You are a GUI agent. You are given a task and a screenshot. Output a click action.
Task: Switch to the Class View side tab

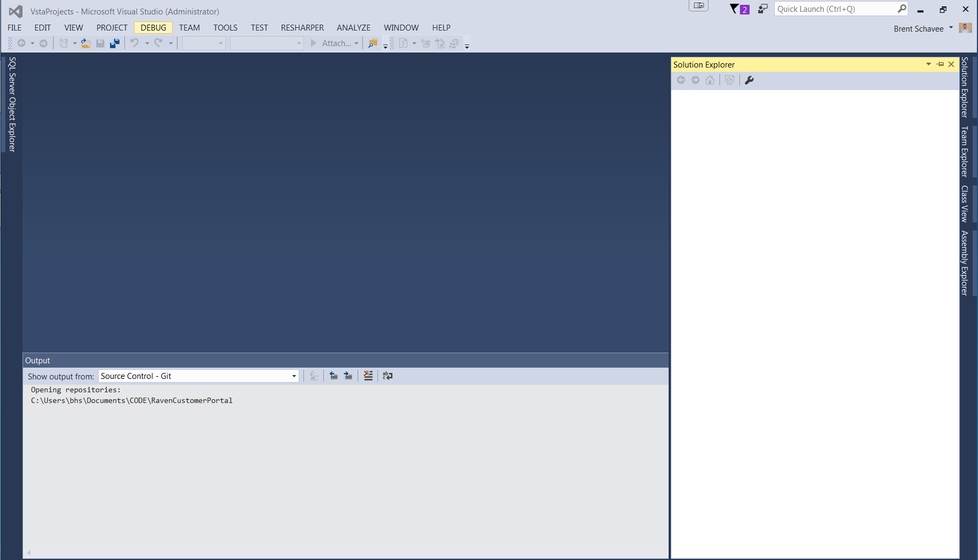tap(965, 204)
